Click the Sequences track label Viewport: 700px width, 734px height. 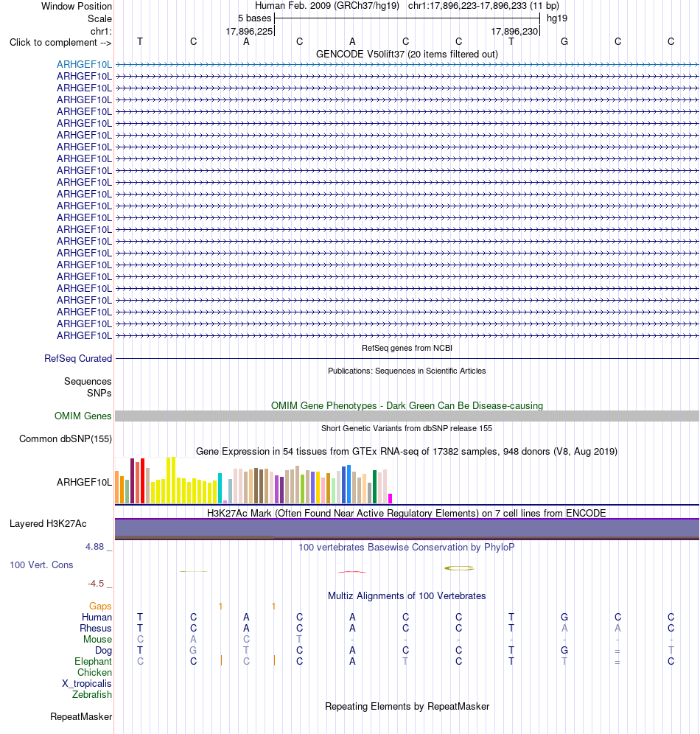88,382
